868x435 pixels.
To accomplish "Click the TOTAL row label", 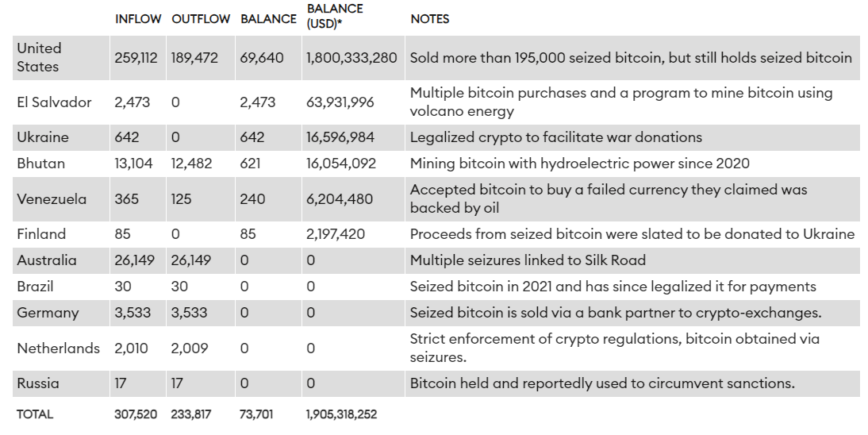I will tap(35, 414).
